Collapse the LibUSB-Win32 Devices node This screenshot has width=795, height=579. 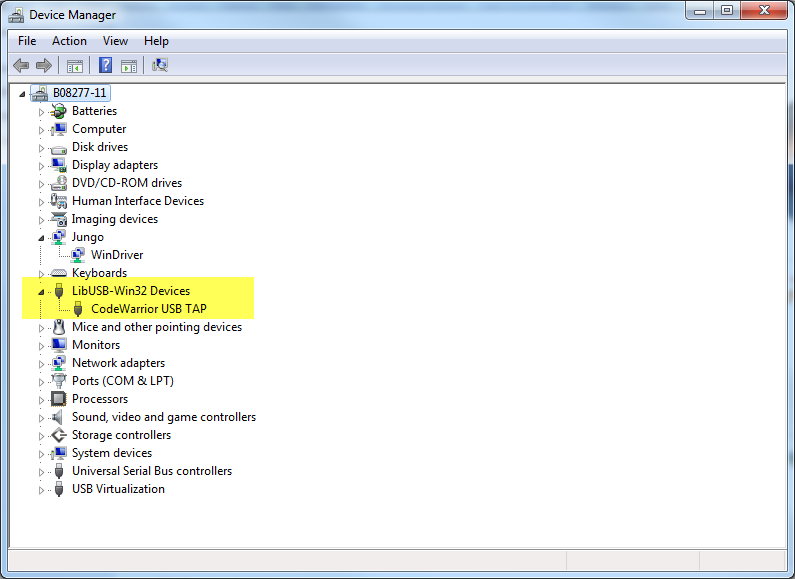click(41, 292)
